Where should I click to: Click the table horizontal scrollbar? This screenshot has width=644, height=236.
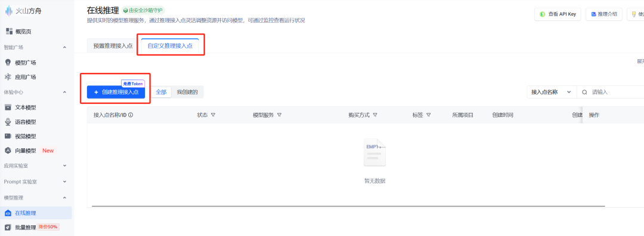(x=348, y=206)
